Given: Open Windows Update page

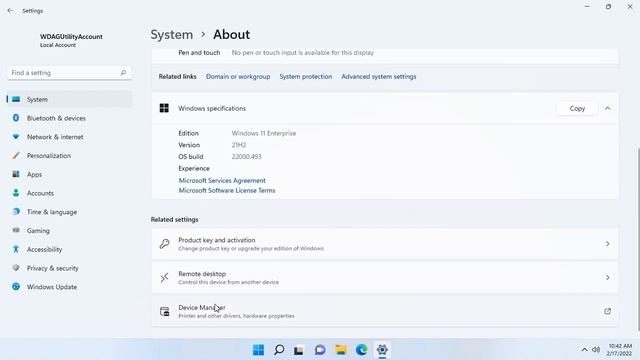Looking at the screenshot, I should point(69,287).
